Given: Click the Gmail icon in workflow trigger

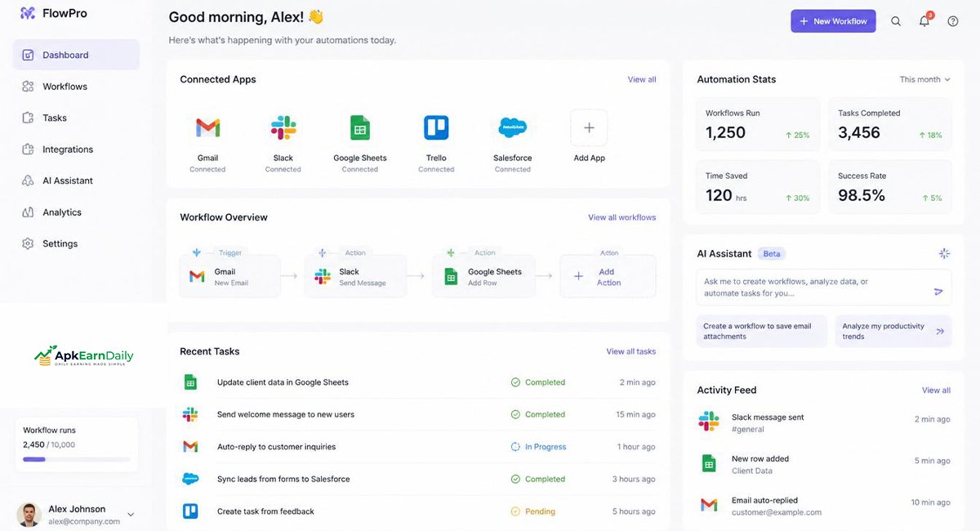Looking at the screenshot, I should (x=197, y=277).
